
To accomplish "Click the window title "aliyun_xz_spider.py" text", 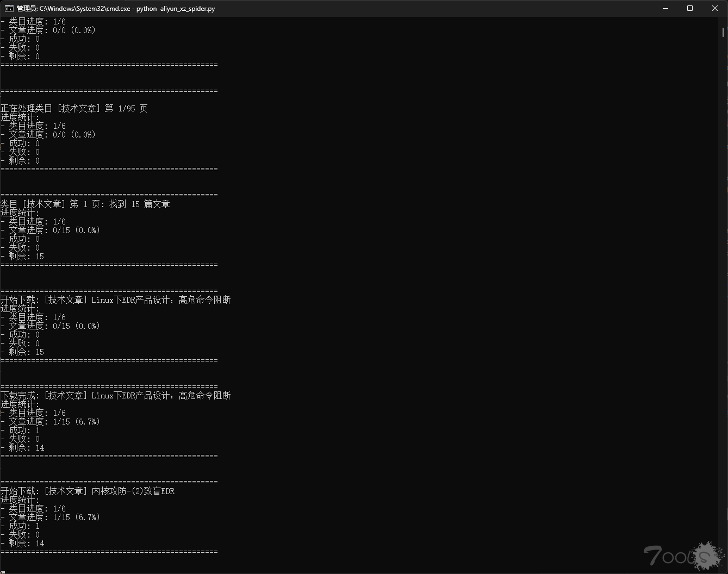I will [188, 9].
